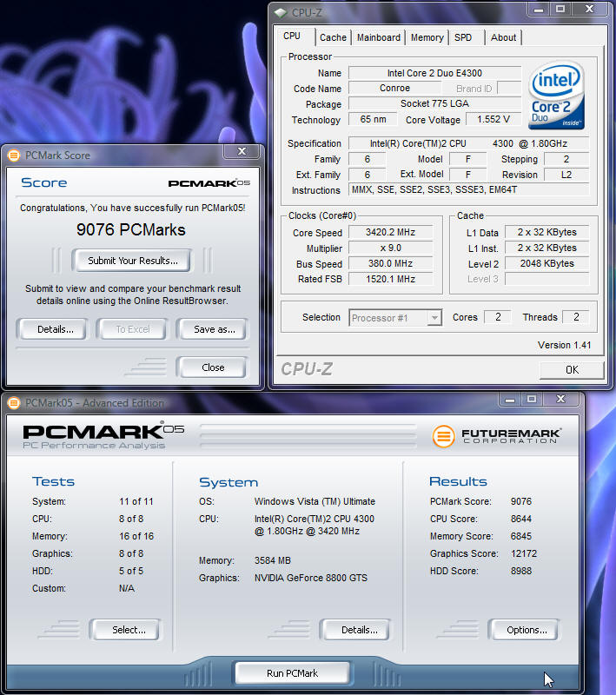Screen dimensions: 616x695
Task: Click NVIDIA GeForce 8800 GTS text
Action: [311, 578]
